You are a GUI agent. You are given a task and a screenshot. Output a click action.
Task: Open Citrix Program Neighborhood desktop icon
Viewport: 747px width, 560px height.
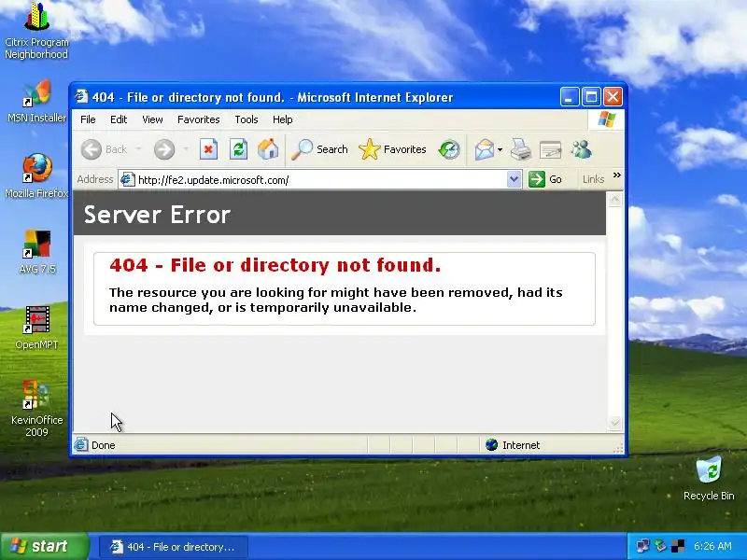36,31
